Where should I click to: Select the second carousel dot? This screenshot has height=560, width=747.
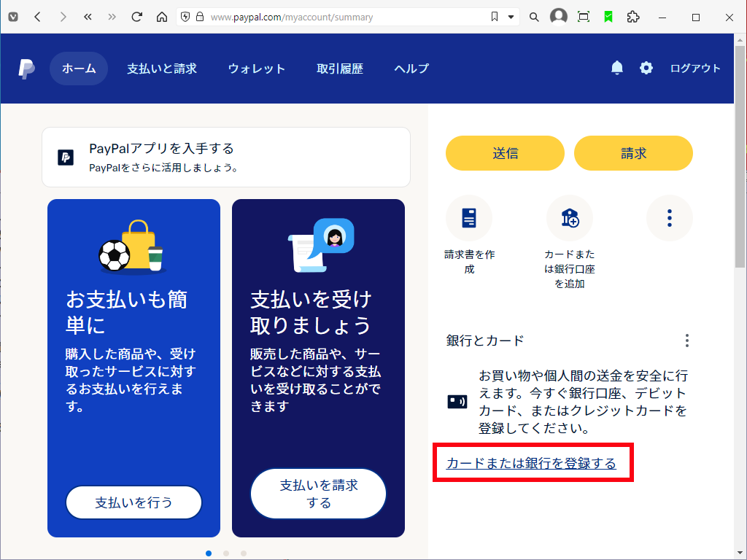(226, 553)
